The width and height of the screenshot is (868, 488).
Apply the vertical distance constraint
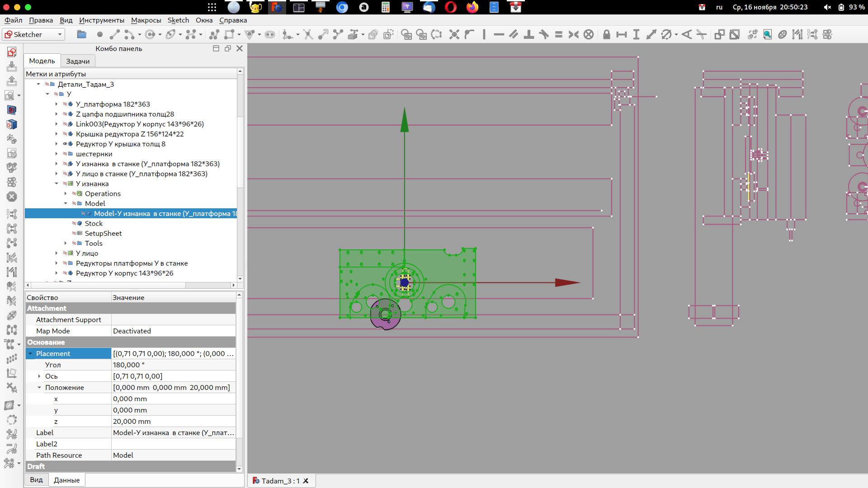coord(636,34)
